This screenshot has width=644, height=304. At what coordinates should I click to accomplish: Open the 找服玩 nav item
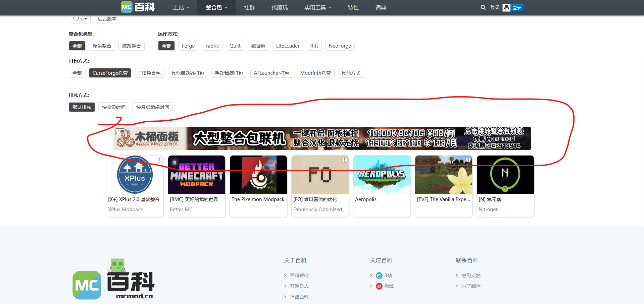click(x=280, y=8)
